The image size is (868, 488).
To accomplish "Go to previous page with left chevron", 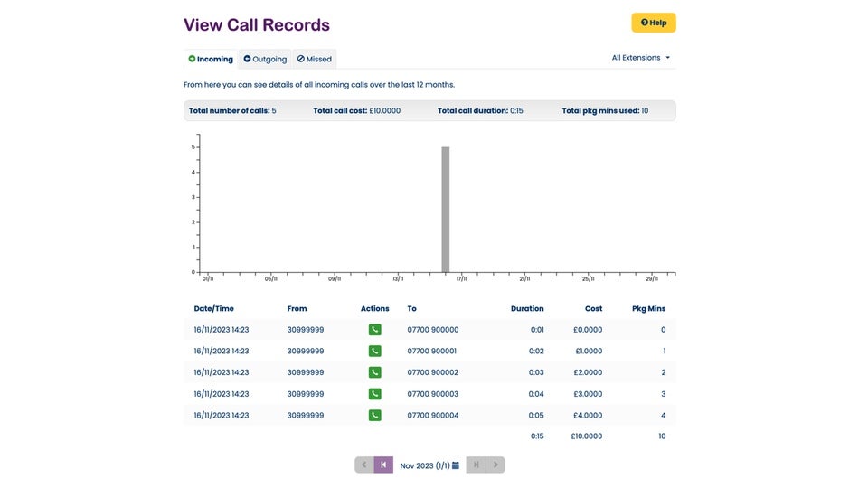I will point(364,465).
